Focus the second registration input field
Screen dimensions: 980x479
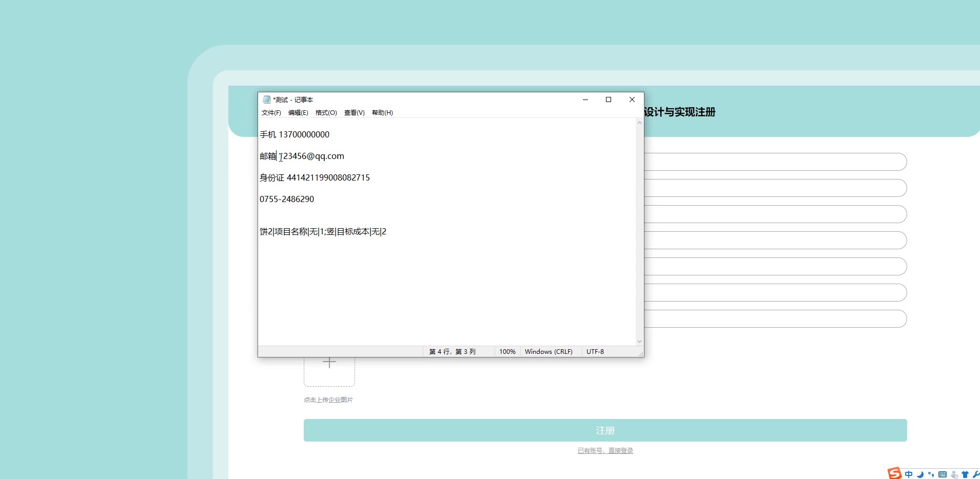pos(775,188)
